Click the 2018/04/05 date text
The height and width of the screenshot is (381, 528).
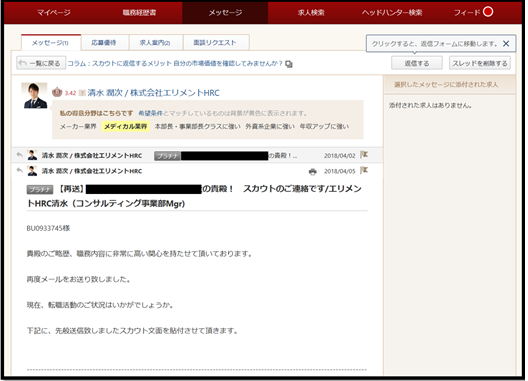click(x=339, y=171)
